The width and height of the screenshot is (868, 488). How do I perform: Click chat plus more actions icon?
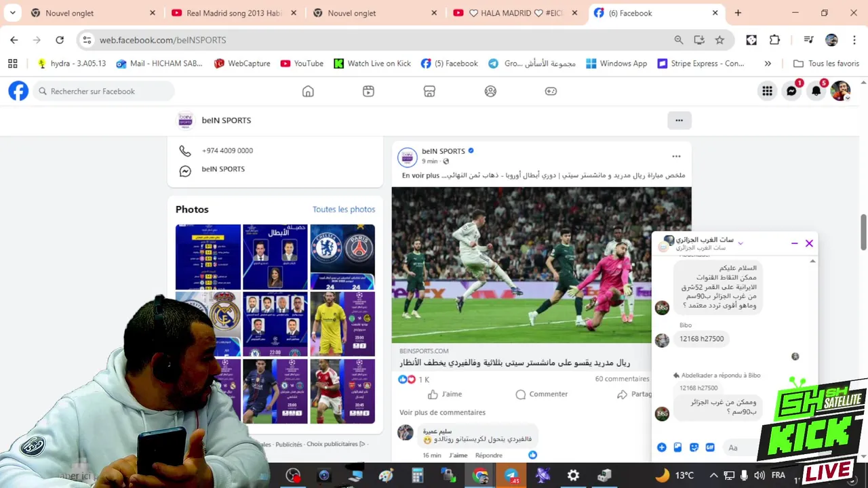click(661, 447)
